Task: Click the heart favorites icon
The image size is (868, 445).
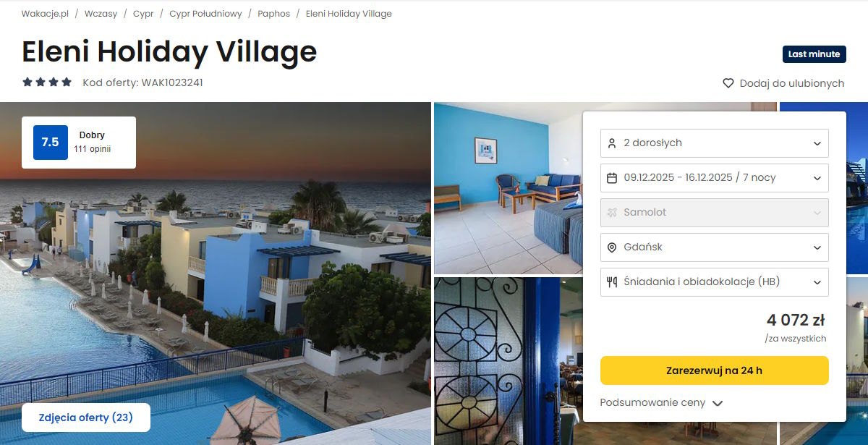Action: click(728, 83)
